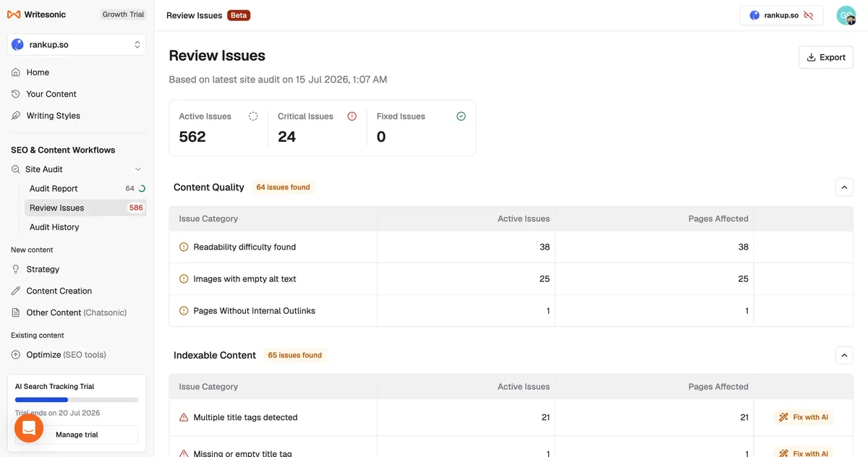This screenshot has width=868, height=457.
Task: Collapse the Site Audit section chevron
Action: (x=138, y=169)
